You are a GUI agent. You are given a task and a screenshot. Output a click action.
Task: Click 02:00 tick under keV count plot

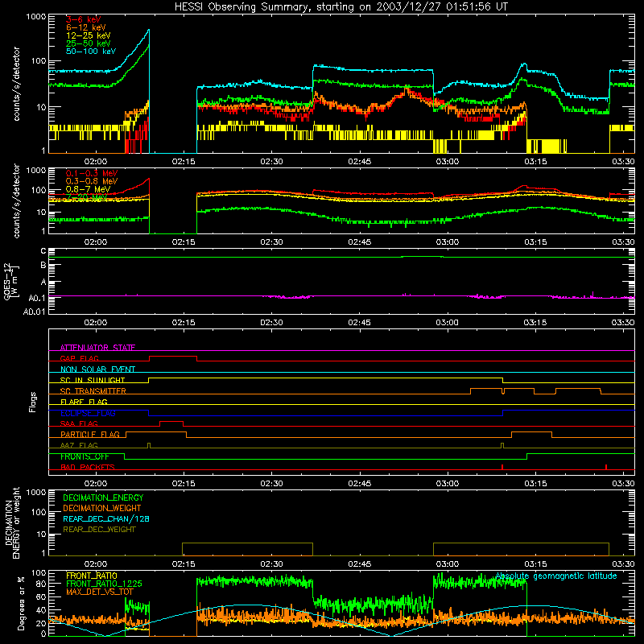coord(95,162)
